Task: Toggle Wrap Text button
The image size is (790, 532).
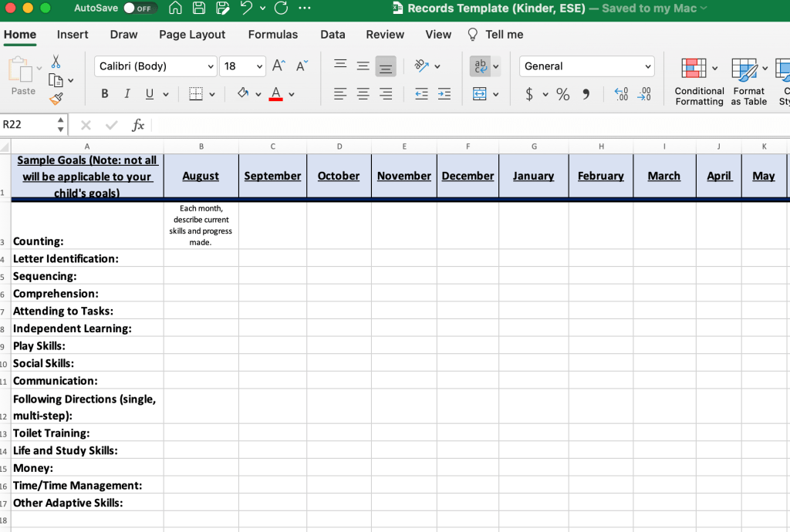Action: (x=480, y=66)
